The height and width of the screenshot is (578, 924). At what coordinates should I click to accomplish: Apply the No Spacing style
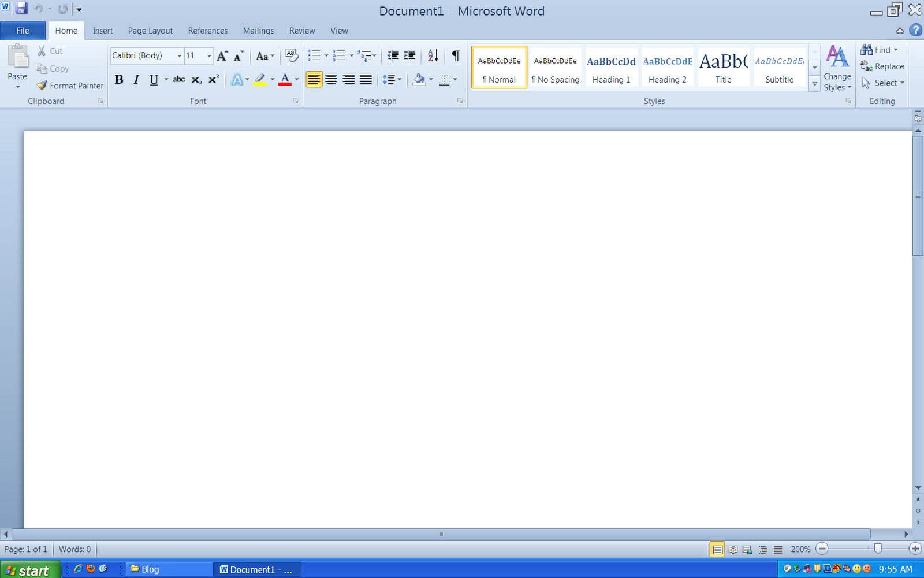pos(556,68)
